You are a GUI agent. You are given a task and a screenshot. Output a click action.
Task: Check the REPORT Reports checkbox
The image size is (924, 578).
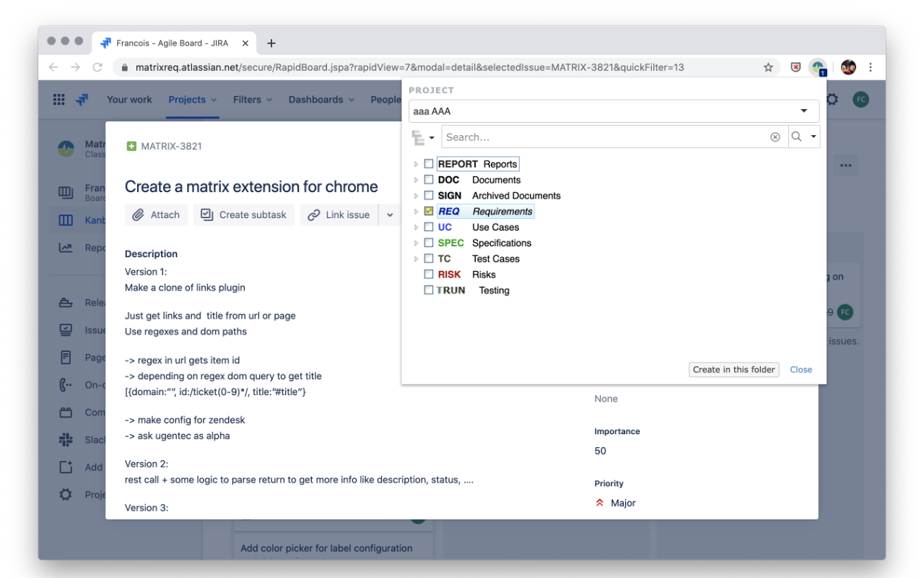click(x=429, y=164)
